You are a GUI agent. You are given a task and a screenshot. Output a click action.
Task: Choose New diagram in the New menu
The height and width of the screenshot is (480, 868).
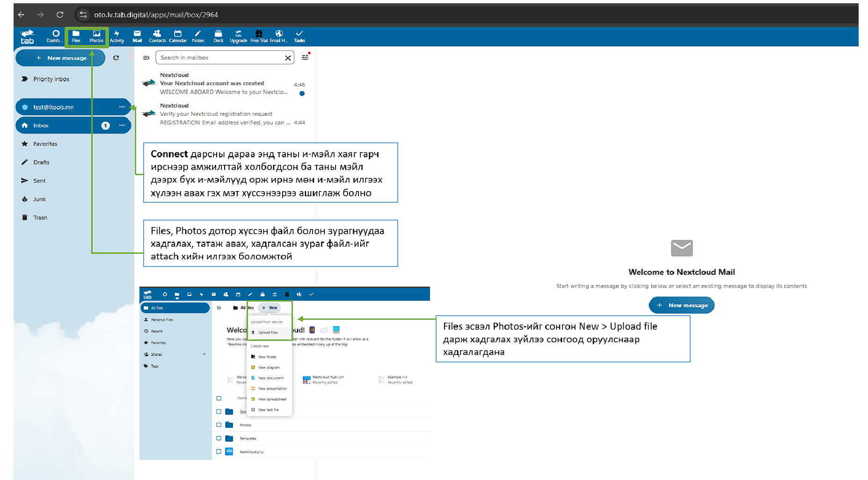pos(270,368)
